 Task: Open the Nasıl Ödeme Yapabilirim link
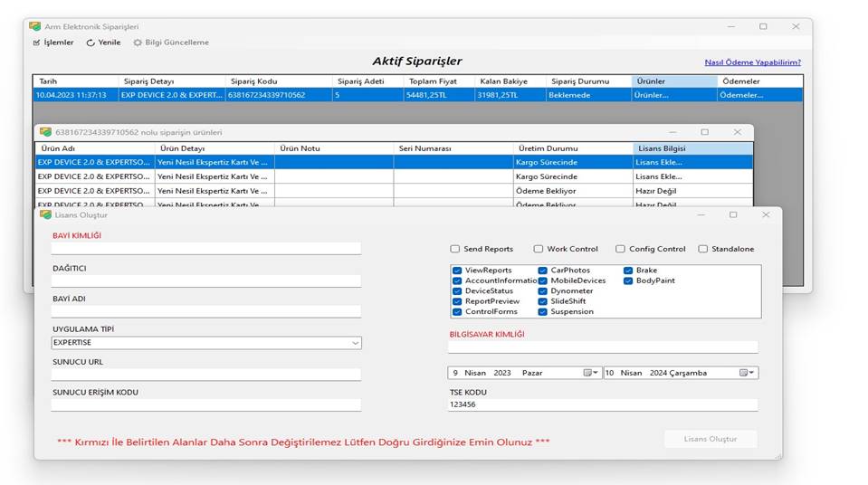[752, 62]
